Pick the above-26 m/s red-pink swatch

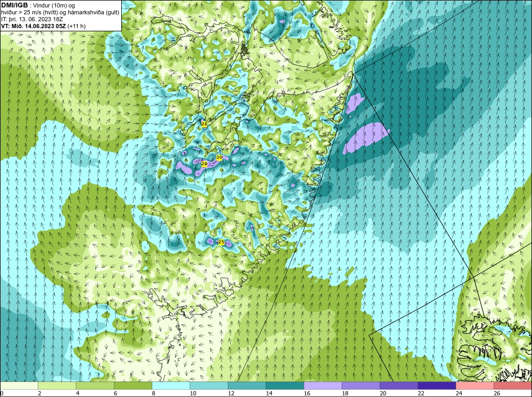point(513,386)
